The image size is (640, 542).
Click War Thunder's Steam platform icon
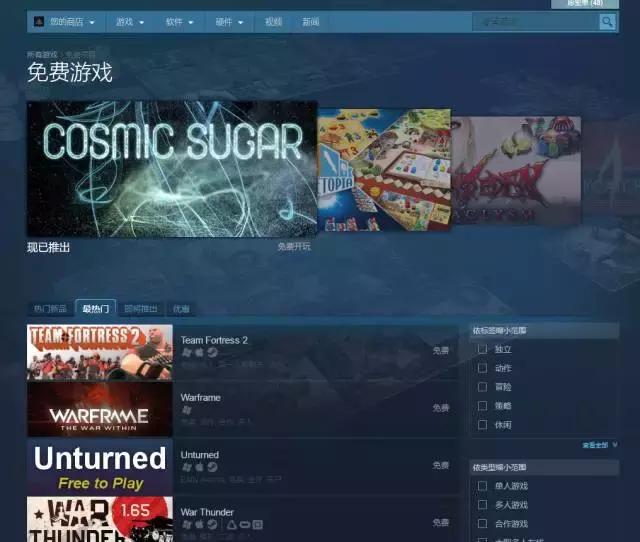click(212, 524)
